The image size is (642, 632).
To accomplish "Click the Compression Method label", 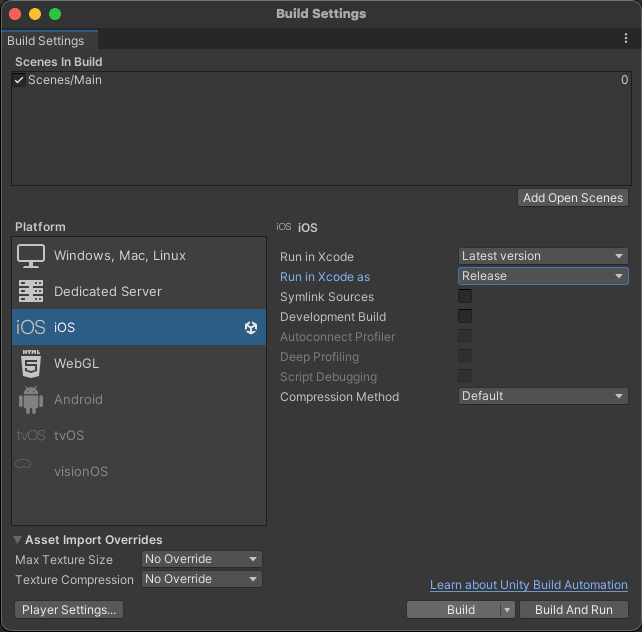I will [339, 397].
